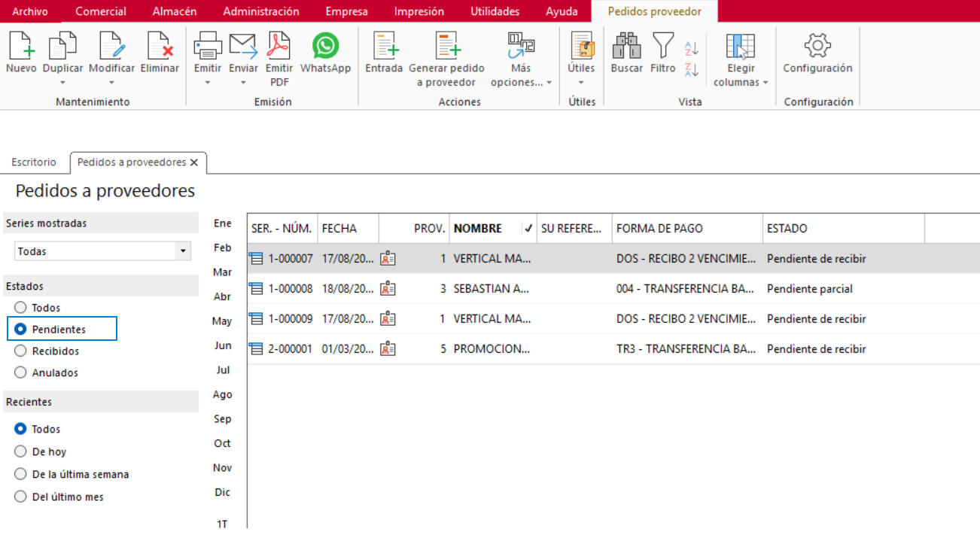Create a new order with Nuevo

(21, 46)
